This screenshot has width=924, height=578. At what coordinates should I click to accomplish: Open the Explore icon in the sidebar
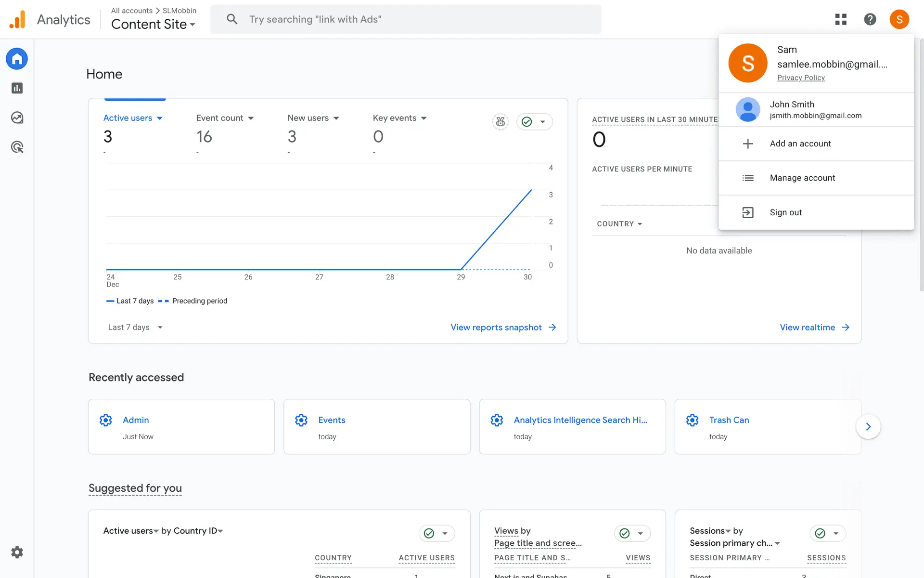click(17, 118)
